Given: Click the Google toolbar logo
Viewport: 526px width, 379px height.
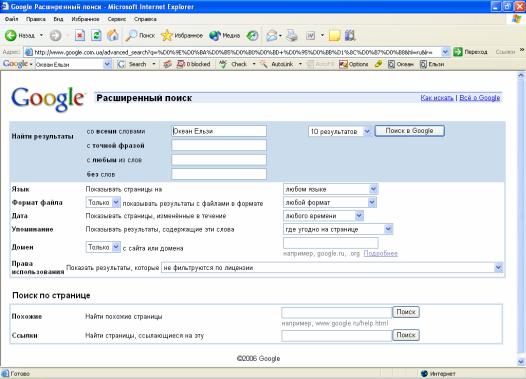Looking at the screenshot, I should click(15, 64).
